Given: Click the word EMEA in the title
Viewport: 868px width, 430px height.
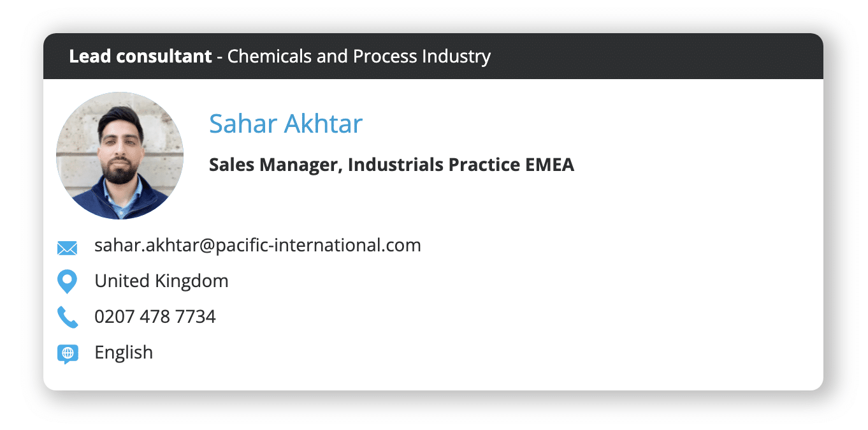Looking at the screenshot, I should point(549,165).
